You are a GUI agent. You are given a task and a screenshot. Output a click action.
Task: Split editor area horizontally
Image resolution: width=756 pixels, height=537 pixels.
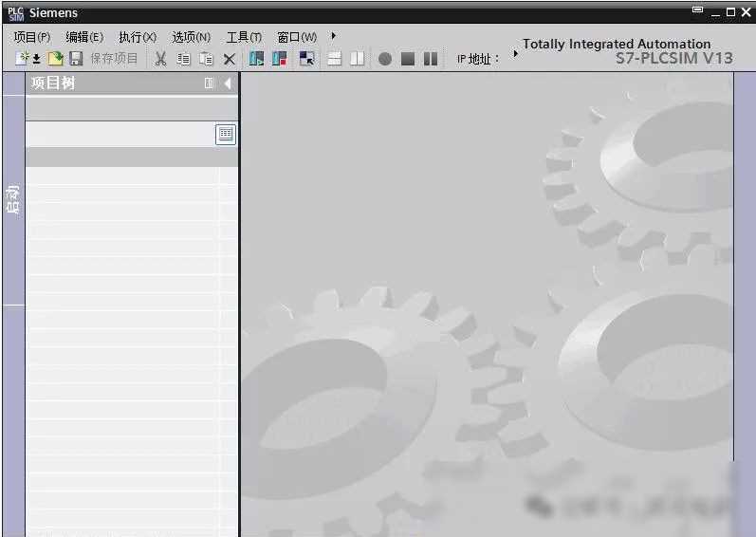point(334,59)
